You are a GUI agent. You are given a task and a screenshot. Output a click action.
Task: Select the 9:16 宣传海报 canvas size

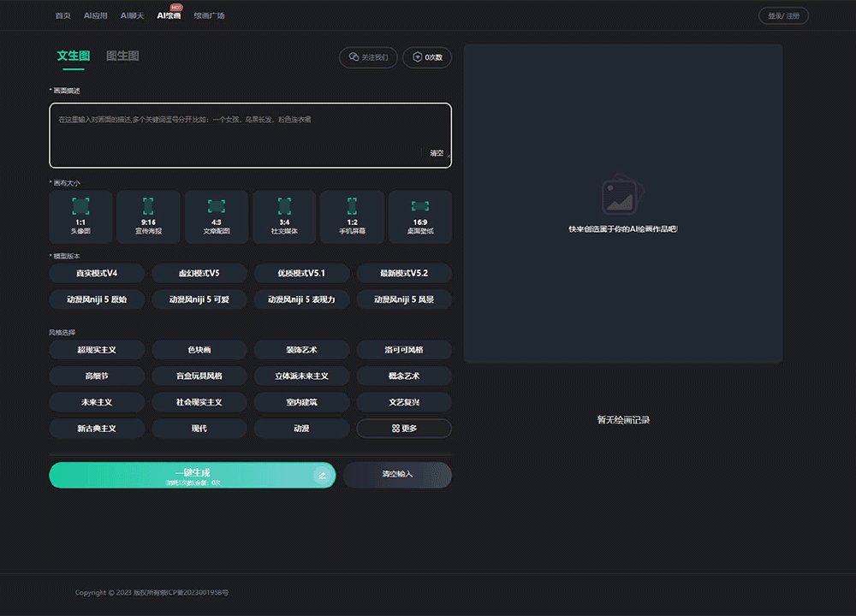pyautogui.click(x=148, y=216)
